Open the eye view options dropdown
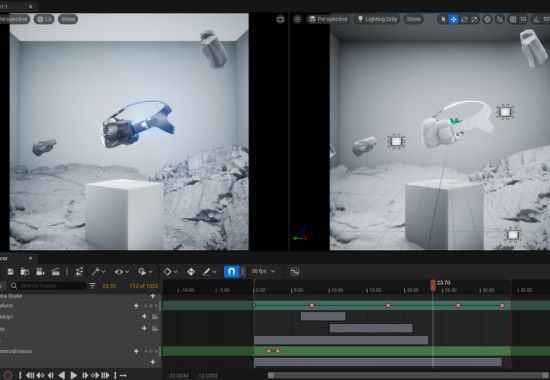 click(122, 272)
